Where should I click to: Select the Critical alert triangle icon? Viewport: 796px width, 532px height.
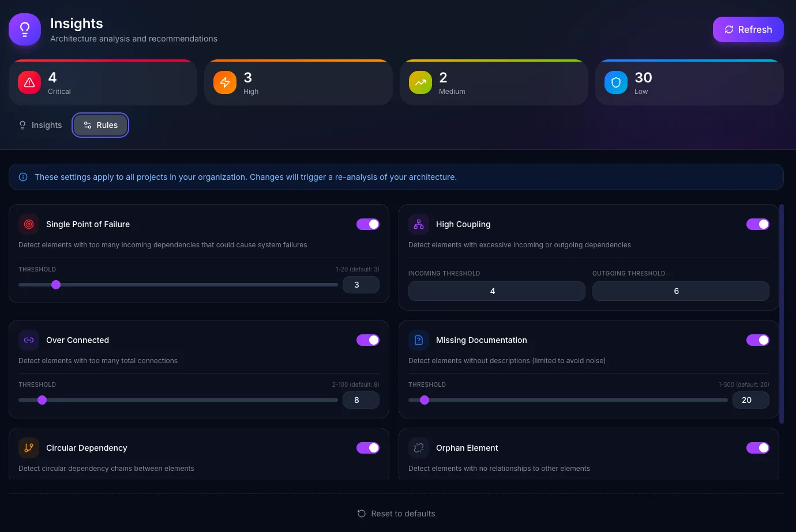coord(29,82)
